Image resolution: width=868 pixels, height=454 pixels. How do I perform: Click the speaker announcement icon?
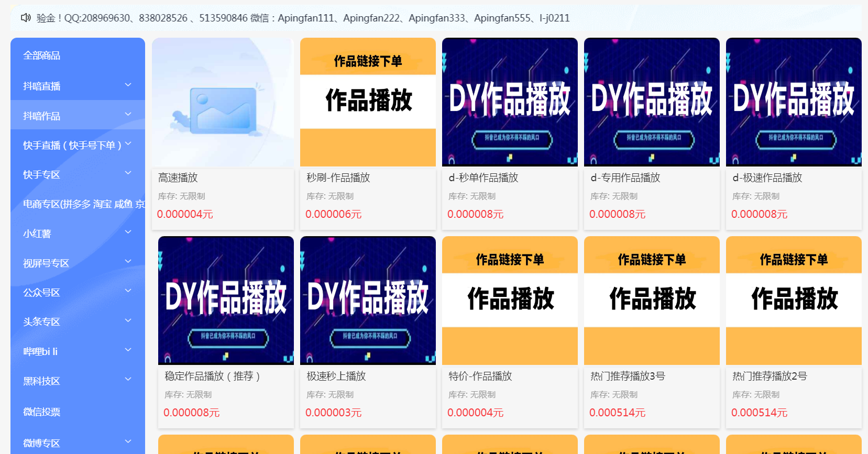coord(26,18)
